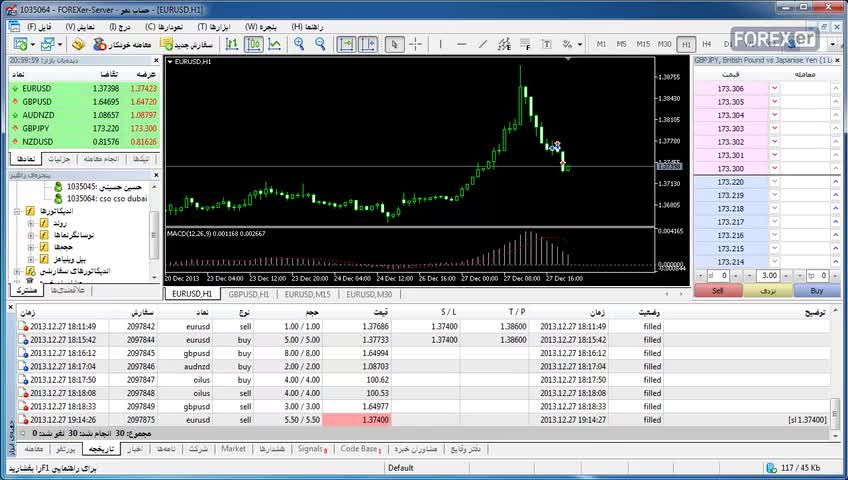Select the crosshair tool

coord(415,44)
